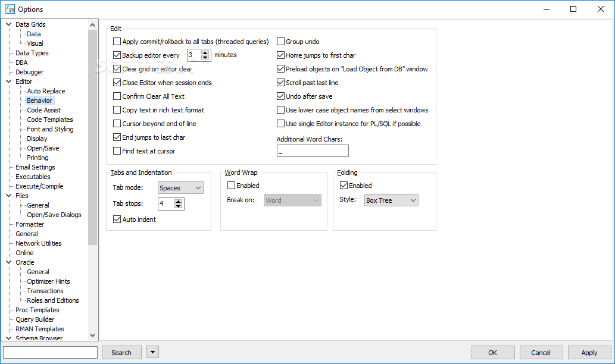Select Transactions under Oracle

pyautogui.click(x=45, y=291)
